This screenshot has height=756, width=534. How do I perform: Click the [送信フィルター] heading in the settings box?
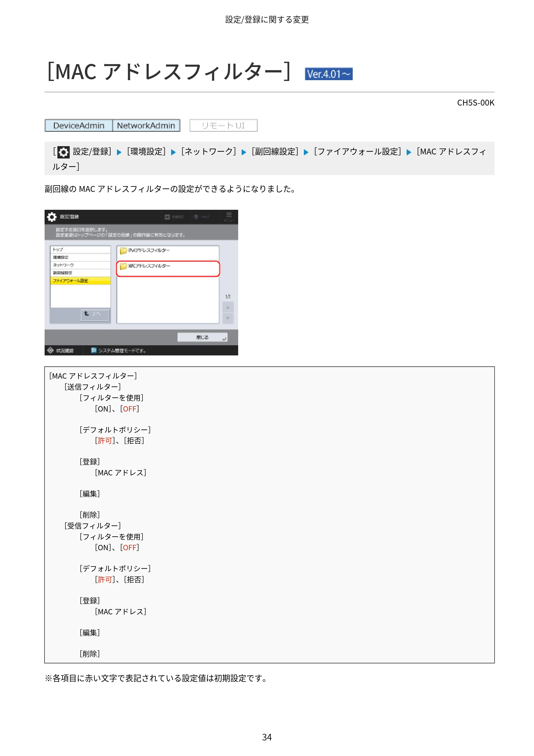tap(92, 387)
